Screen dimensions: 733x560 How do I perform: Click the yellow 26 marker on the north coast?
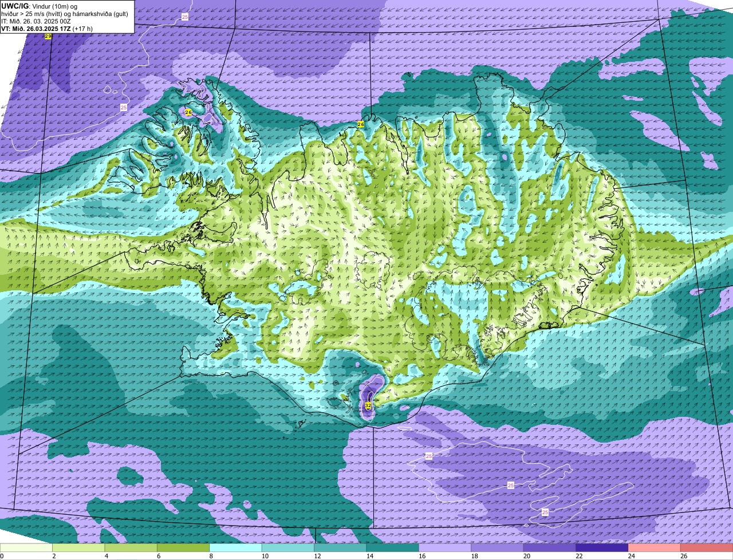(x=361, y=124)
